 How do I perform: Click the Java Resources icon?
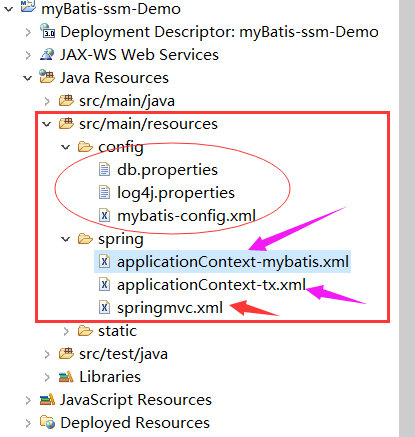coord(47,77)
